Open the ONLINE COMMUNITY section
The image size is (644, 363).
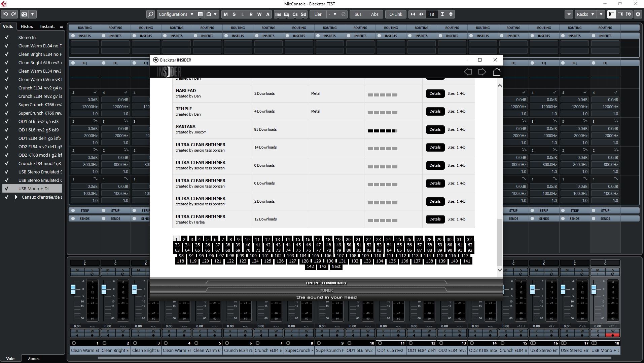326,283
